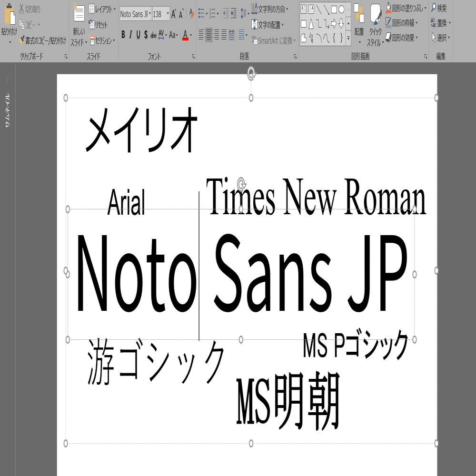The image size is (476, 476).
Task: Open the columns dropdown icon
Action: [x=243, y=35]
